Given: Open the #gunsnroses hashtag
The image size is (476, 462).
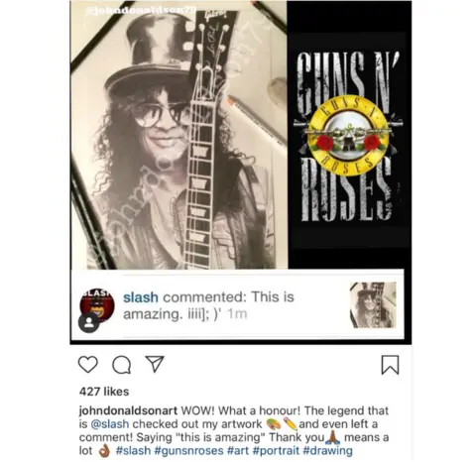Looking at the screenshot, I should [188, 450].
